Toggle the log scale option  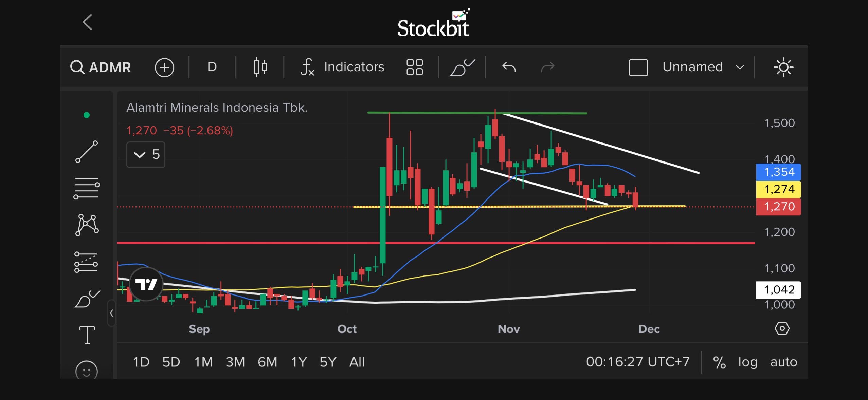tap(747, 362)
